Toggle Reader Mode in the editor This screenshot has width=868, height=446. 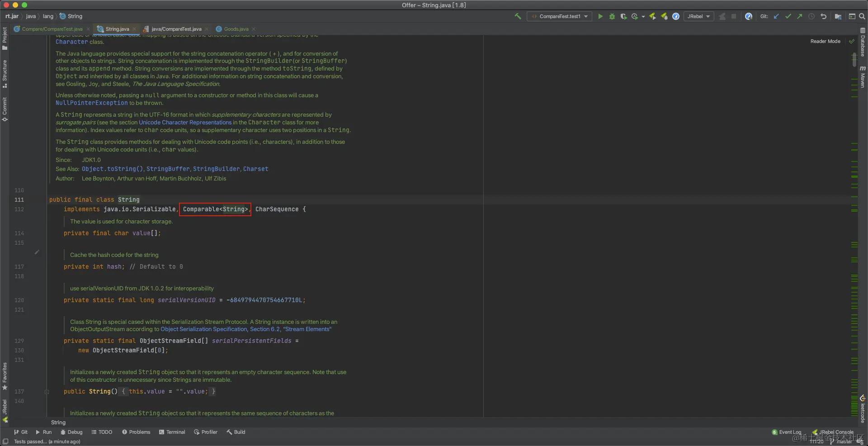coord(825,41)
